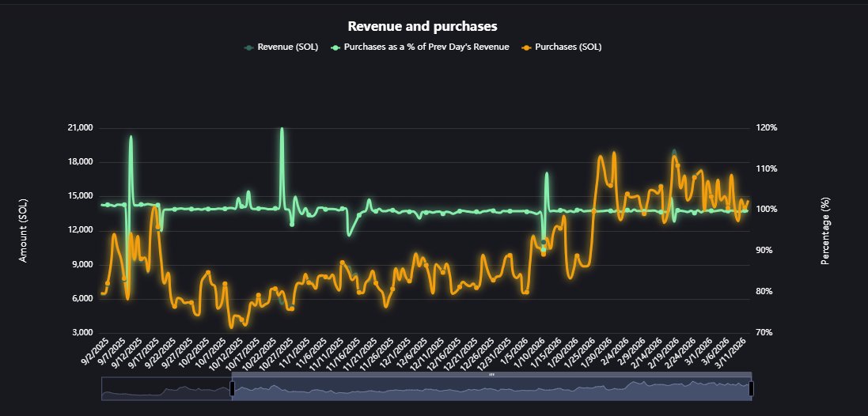The image size is (868, 416).
Task: Click the right handle of the zoom slider
Action: point(751,388)
